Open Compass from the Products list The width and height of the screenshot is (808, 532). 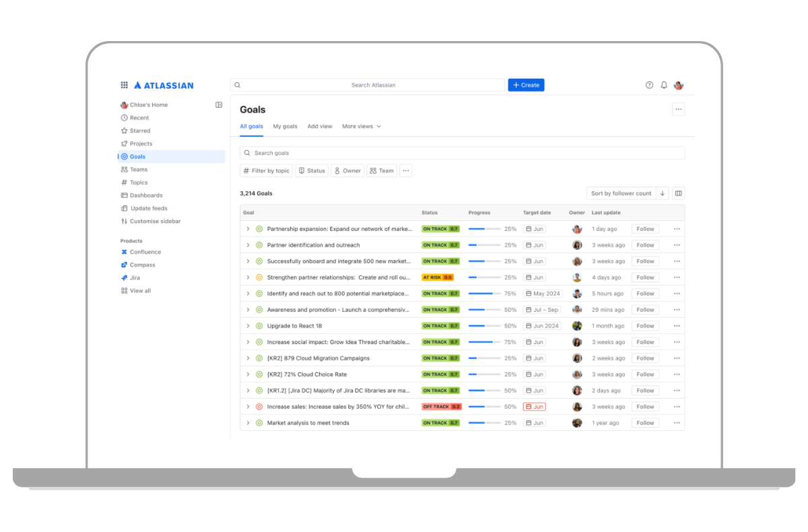(142, 265)
